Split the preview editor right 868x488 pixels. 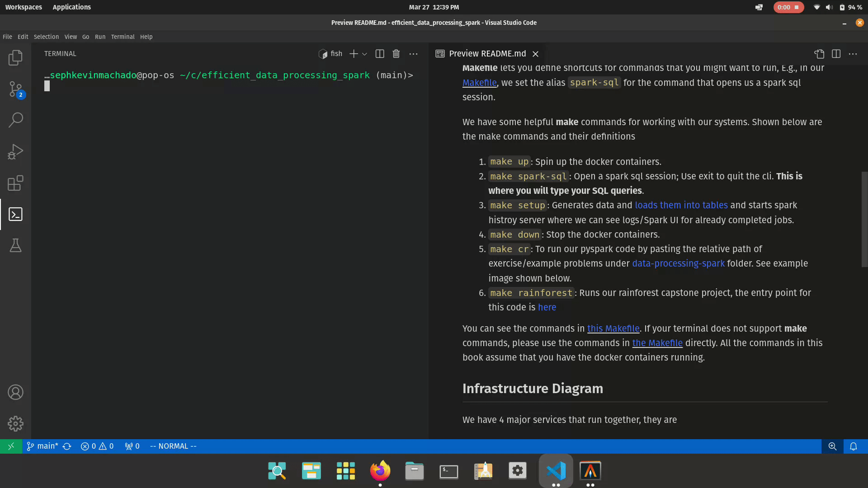(x=836, y=54)
